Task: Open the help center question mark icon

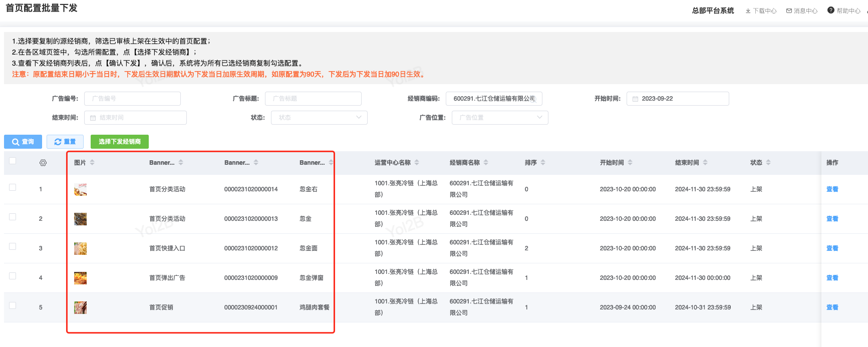Action: click(x=830, y=11)
